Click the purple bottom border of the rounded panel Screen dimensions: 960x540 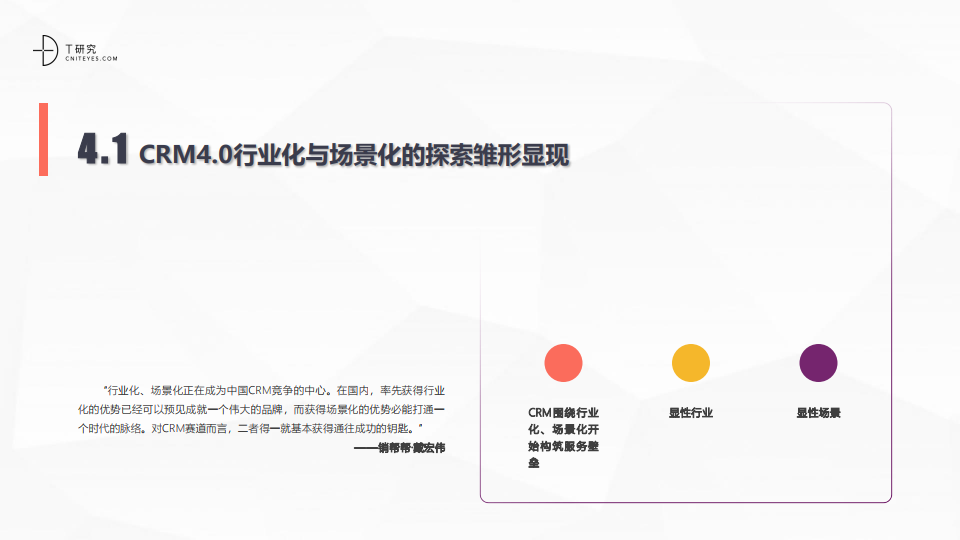point(685,501)
